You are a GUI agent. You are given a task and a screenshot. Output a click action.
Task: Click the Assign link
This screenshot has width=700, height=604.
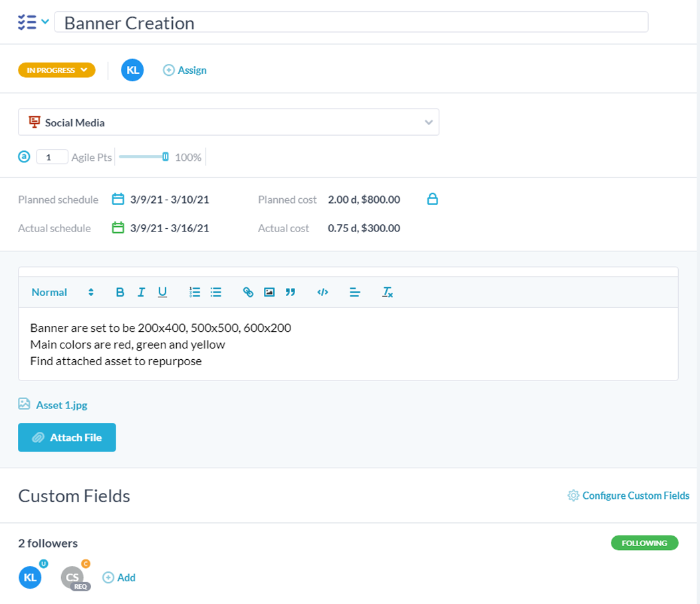[x=184, y=70]
